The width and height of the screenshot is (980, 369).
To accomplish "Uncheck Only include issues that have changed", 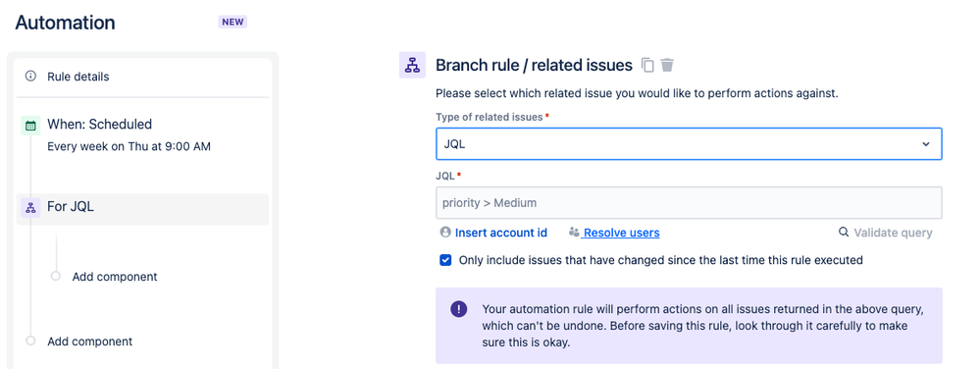I will click(445, 260).
